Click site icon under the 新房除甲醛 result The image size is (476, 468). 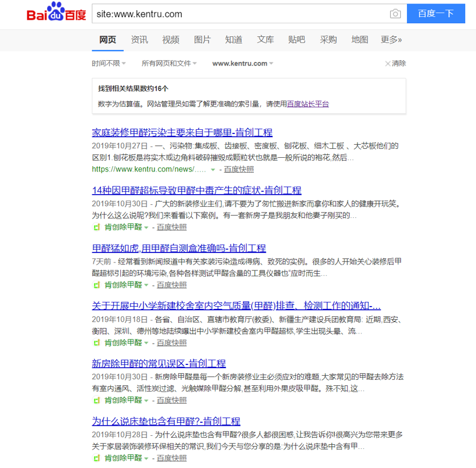(x=97, y=400)
